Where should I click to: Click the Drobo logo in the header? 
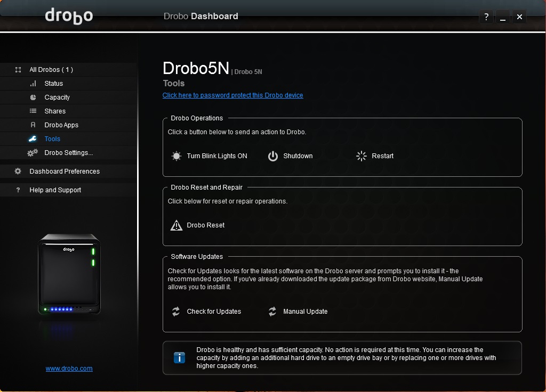(69, 16)
